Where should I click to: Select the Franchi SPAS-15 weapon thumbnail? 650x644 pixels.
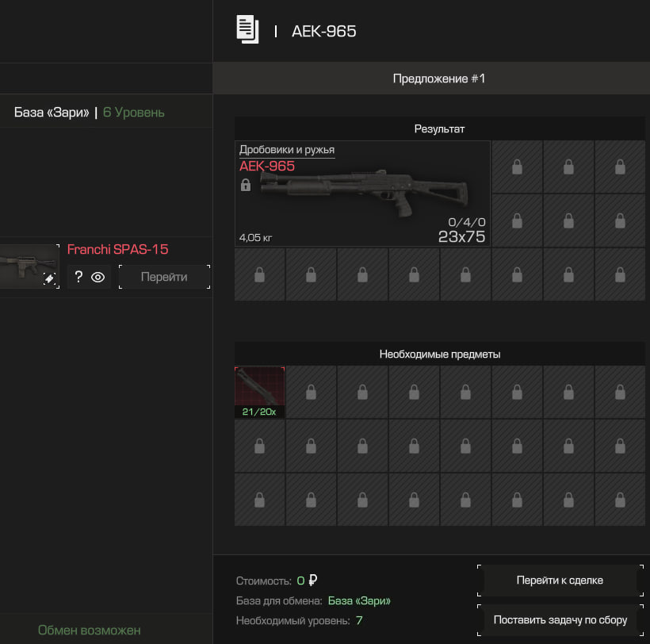click(x=28, y=266)
